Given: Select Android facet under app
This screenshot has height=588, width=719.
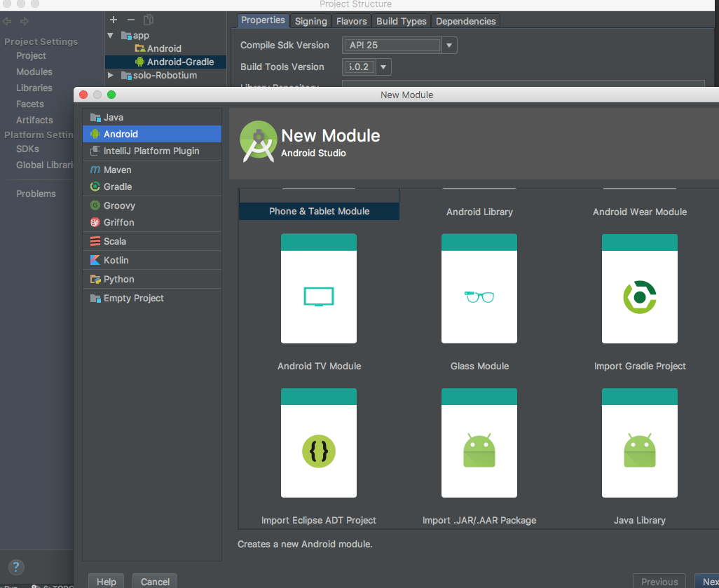Looking at the screenshot, I should point(158,48).
